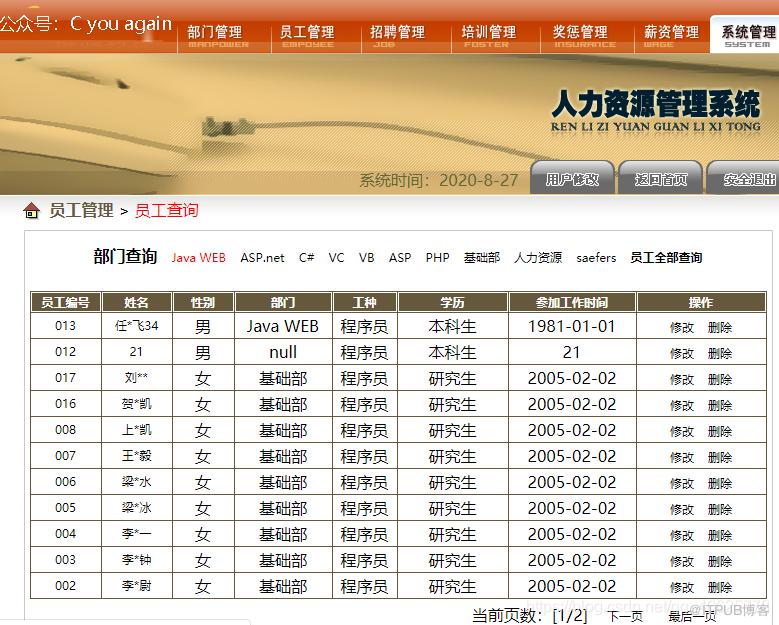Click 修改 for employee 006
Image resolution: width=779 pixels, height=625 pixels.
coord(682,483)
